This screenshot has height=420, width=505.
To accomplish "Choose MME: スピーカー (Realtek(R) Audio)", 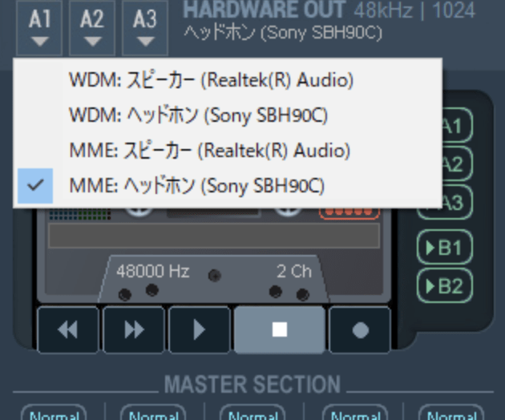I will 208,151.
